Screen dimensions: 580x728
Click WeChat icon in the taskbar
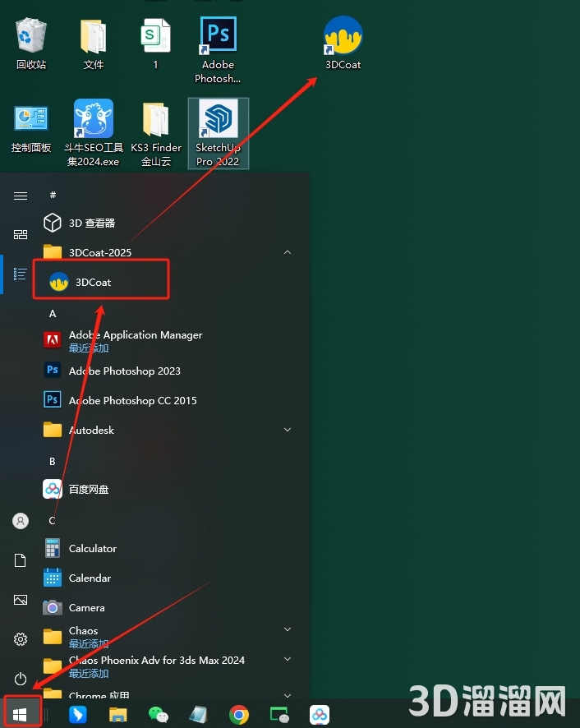158,715
